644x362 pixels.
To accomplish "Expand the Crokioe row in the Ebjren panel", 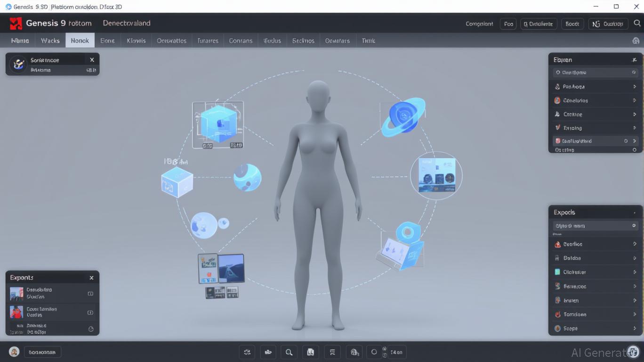I will 635,114.
